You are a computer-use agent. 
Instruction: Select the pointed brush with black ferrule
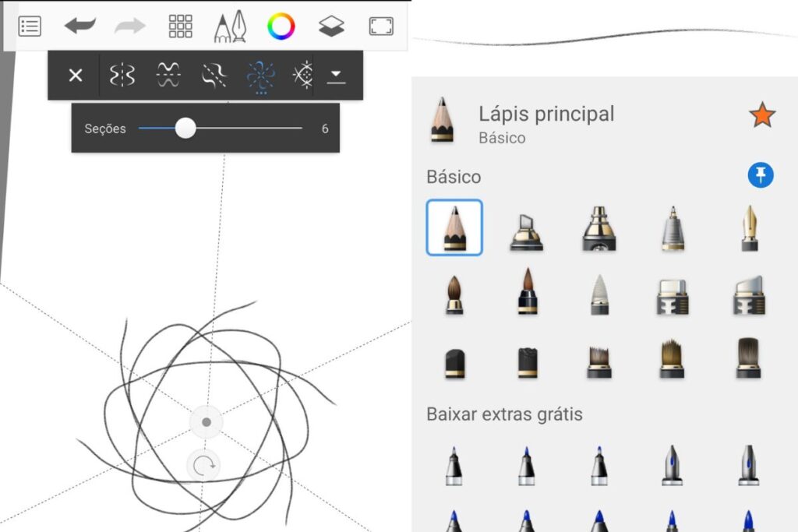[528, 291]
